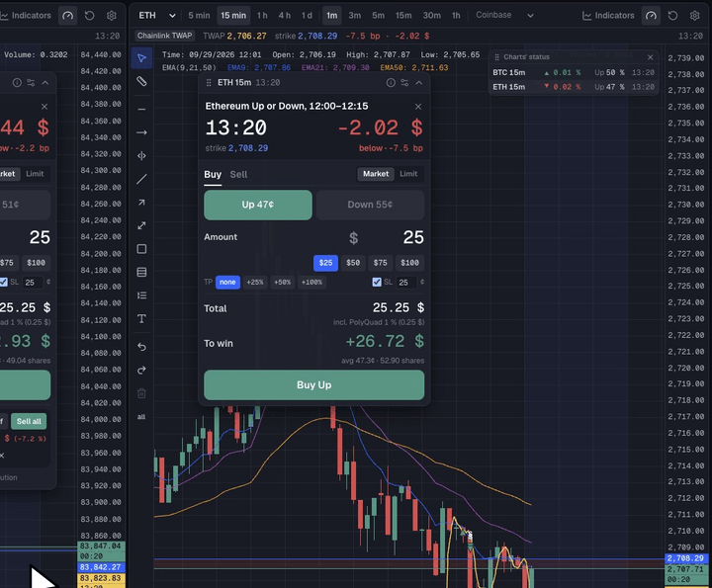Open the Coinbase exchange dropdown
Screen dimensions: 712x588
(x=504, y=15)
